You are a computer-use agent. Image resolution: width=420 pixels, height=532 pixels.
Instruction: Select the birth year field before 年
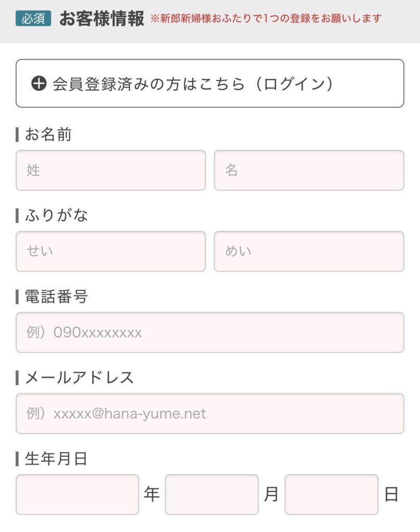[77, 495]
